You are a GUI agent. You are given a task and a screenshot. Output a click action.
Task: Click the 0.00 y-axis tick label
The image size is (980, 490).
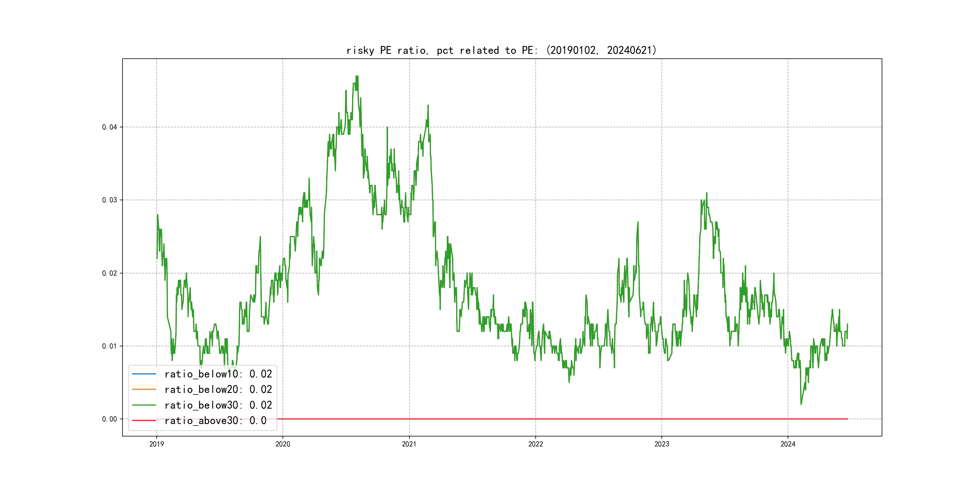pos(109,419)
